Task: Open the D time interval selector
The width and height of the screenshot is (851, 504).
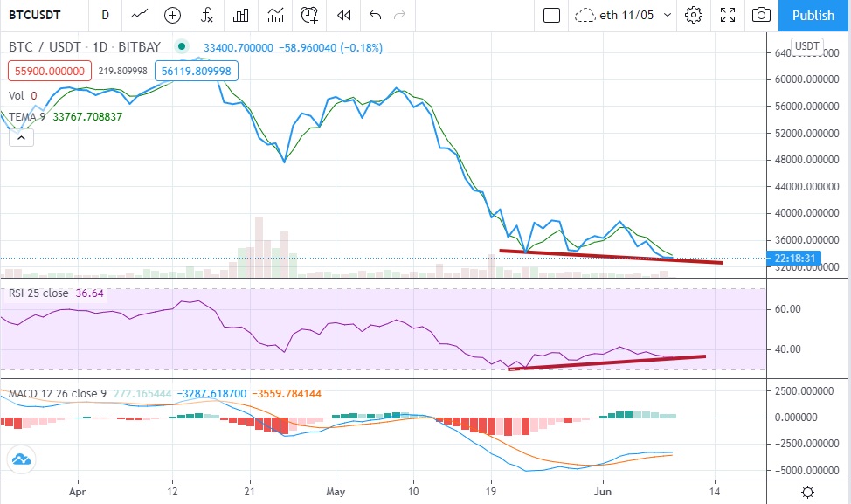Action: click(106, 15)
